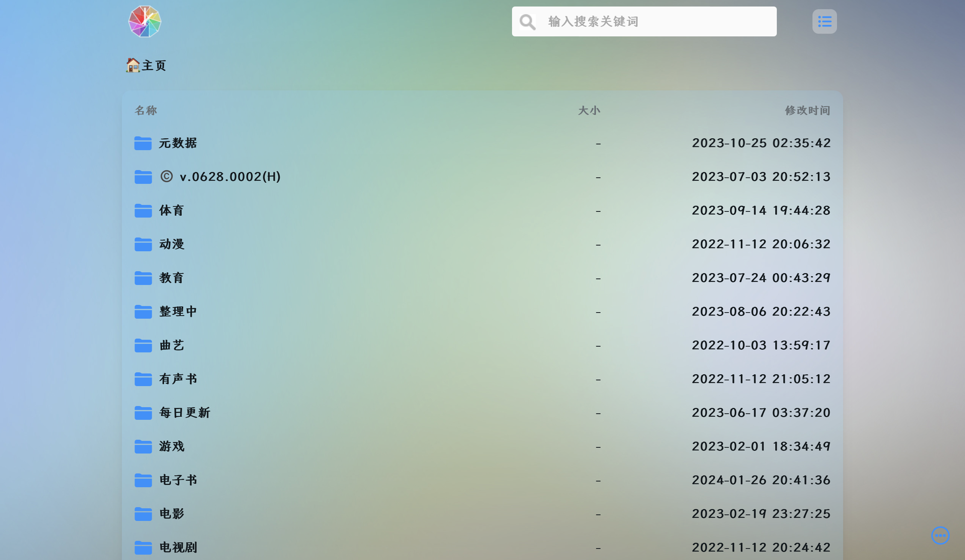The image size is (965, 560).
Task: Click folder icon of 电视剧
Action: [x=143, y=548]
